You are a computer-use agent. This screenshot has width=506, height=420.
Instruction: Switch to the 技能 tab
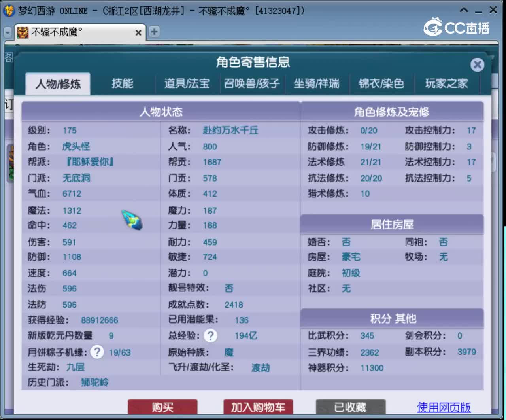(122, 83)
